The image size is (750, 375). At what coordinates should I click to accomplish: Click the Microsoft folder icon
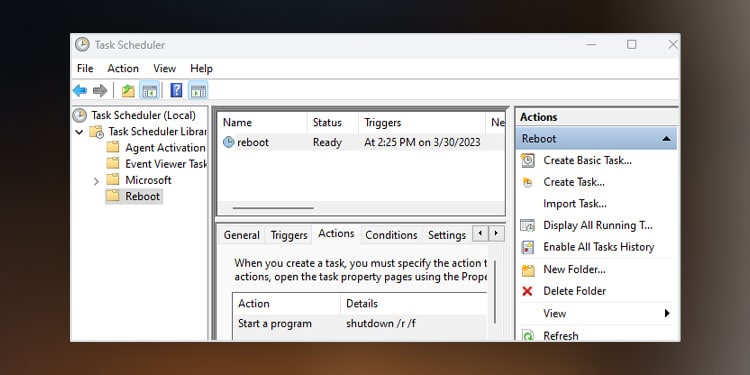coord(113,180)
